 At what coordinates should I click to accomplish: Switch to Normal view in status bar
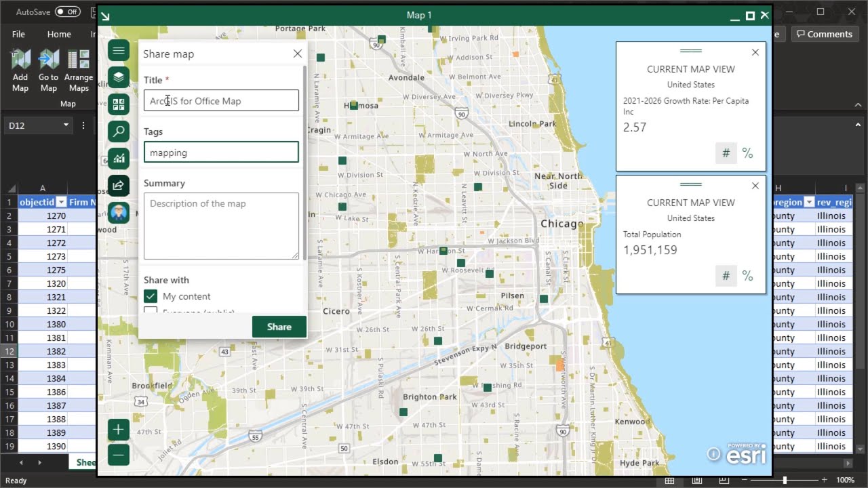[669, 481]
